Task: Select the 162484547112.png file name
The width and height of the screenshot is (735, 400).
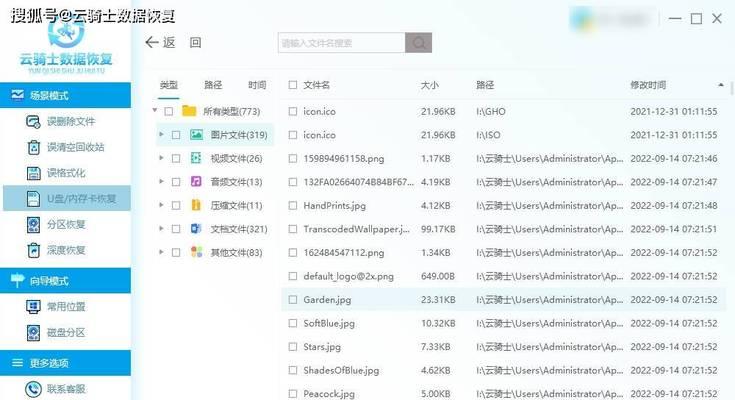Action: click(344, 252)
